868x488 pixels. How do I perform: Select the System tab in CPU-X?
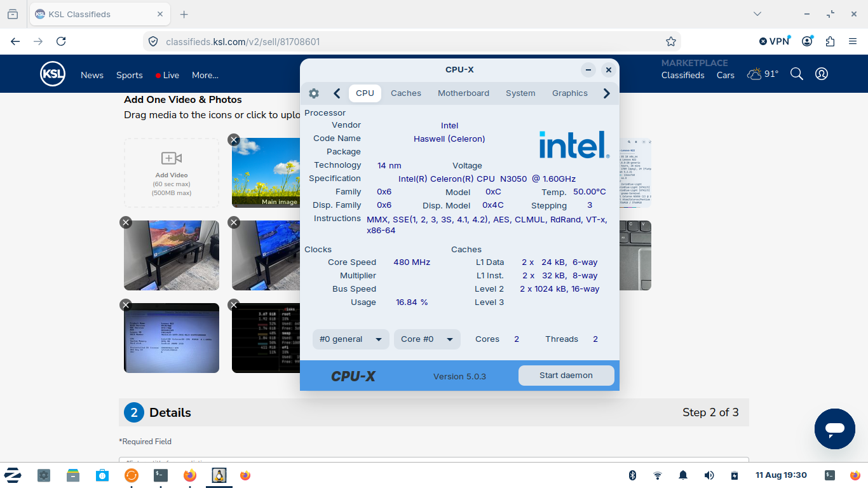pos(520,93)
